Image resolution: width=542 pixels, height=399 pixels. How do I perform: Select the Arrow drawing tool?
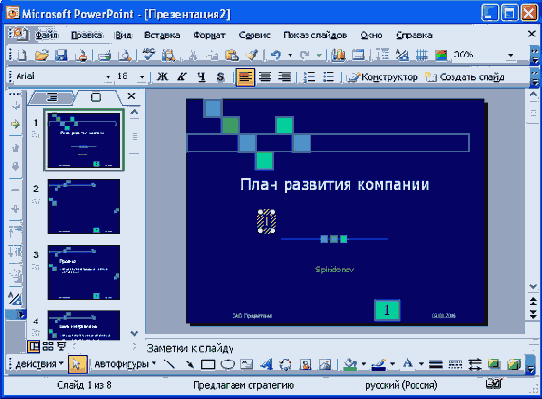189,364
